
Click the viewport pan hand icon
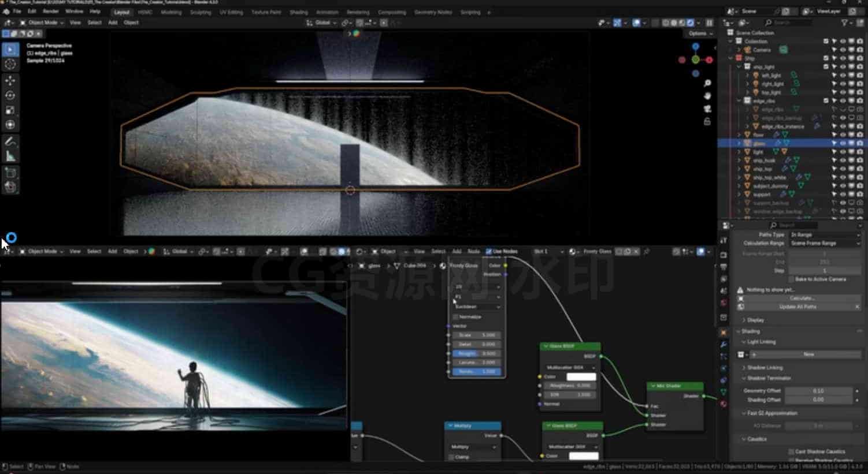[x=707, y=96]
